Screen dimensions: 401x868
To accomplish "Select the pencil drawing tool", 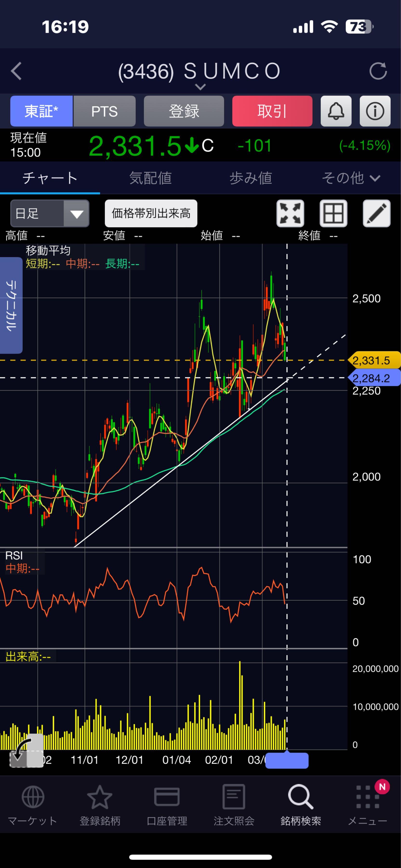I will [376, 213].
